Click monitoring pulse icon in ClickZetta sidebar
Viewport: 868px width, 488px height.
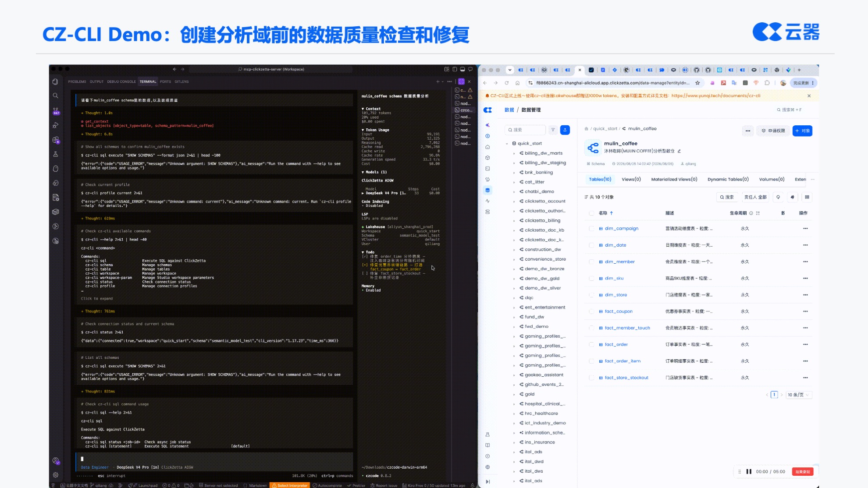[x=487, y=201]
